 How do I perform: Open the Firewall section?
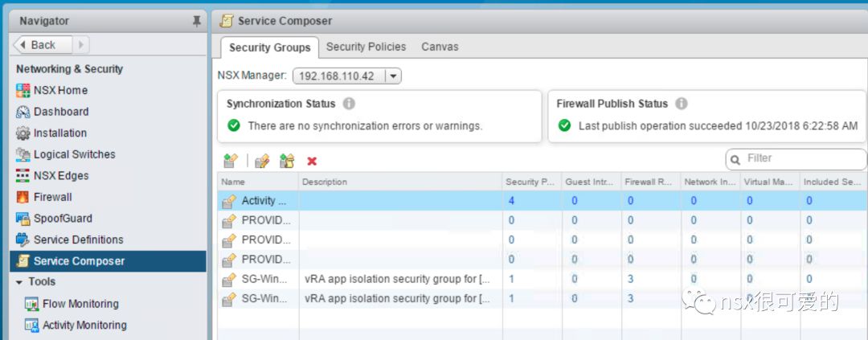tap(52, 197)
